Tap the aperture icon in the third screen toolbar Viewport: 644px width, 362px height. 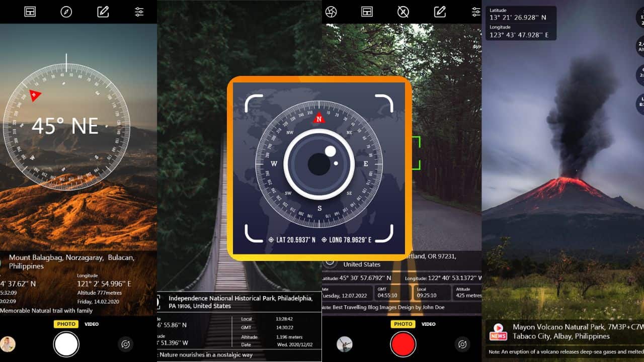331,12
